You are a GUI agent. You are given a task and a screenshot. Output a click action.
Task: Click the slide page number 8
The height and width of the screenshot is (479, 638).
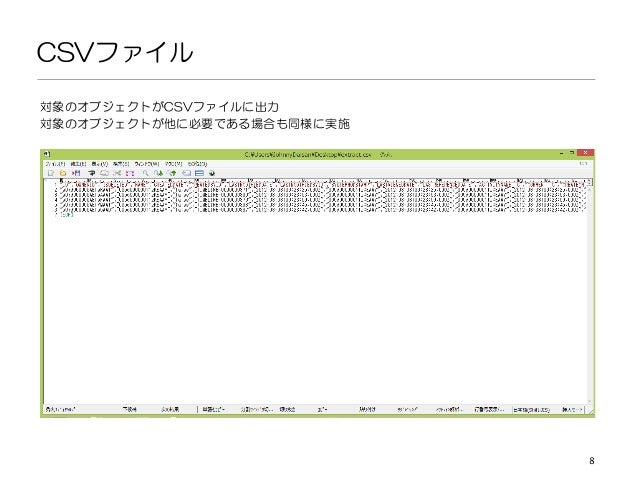click(592, 461)
